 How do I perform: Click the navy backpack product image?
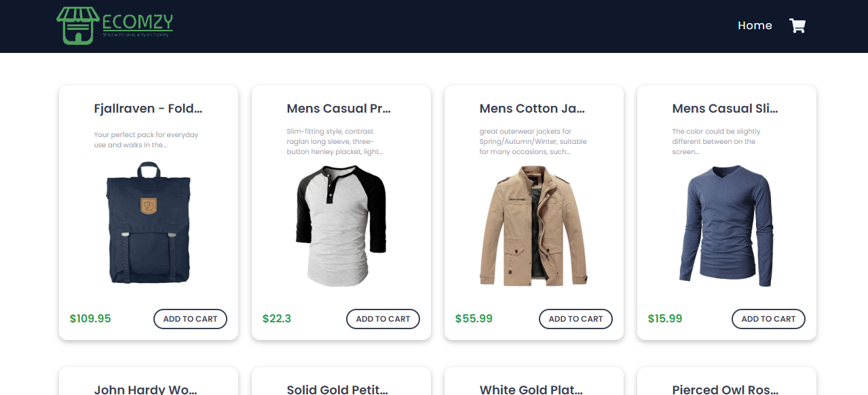149,223
